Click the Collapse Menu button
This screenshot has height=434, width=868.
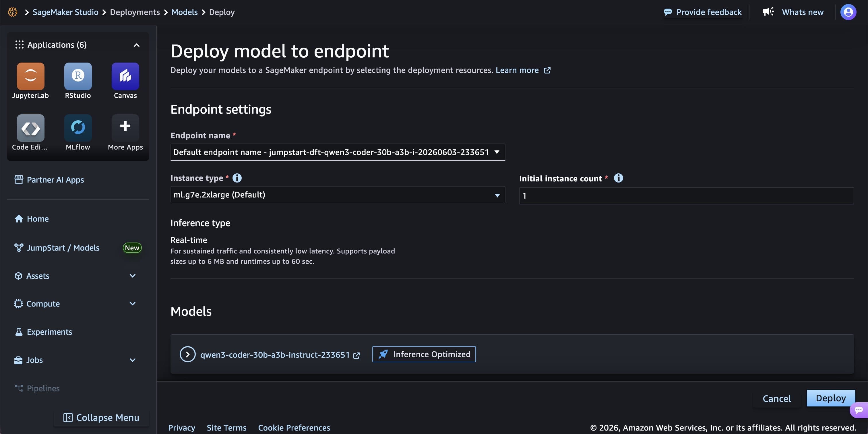(101, 417)
